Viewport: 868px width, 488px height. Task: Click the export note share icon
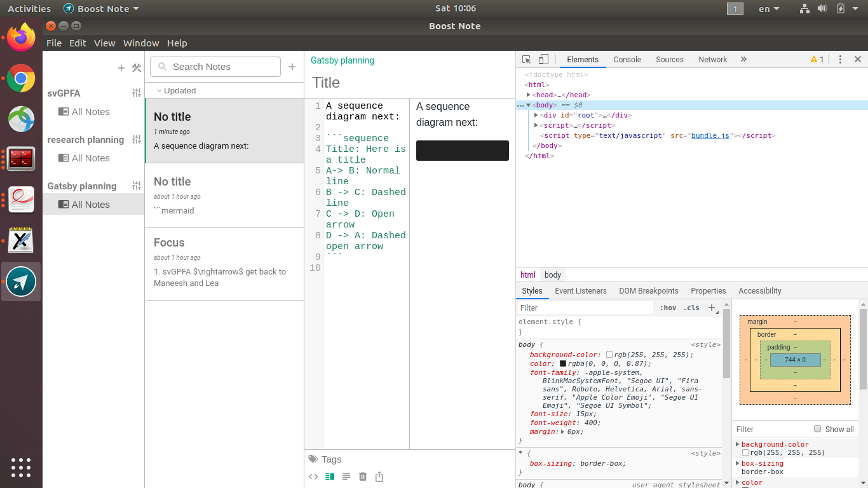[x=379, y=477]
